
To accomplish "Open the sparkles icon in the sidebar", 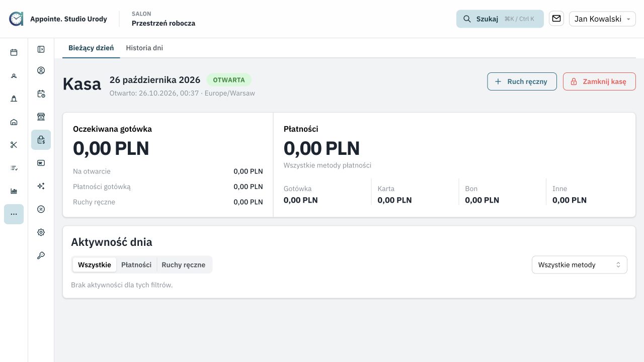I will [41, 186].
